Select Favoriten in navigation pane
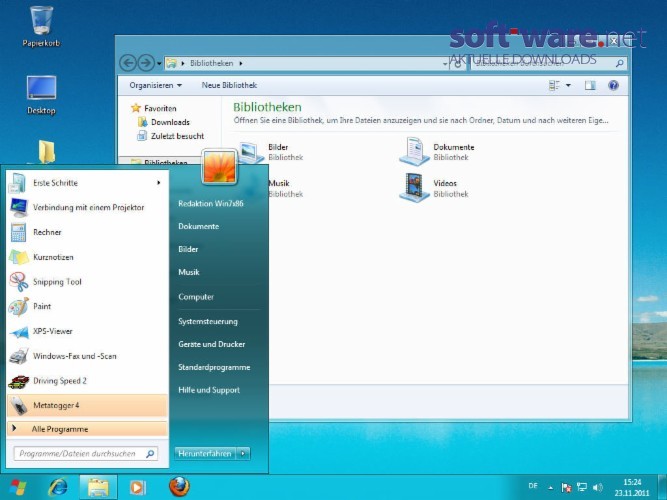 pyautogui.click(x=160, y=109)
